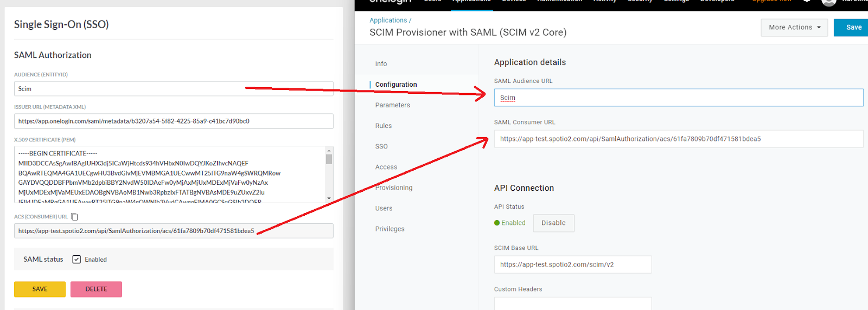Screen dimensions: 868x310
Task: Open the Privileges tab
Action: pyautogui.click(x=390, y=229)
